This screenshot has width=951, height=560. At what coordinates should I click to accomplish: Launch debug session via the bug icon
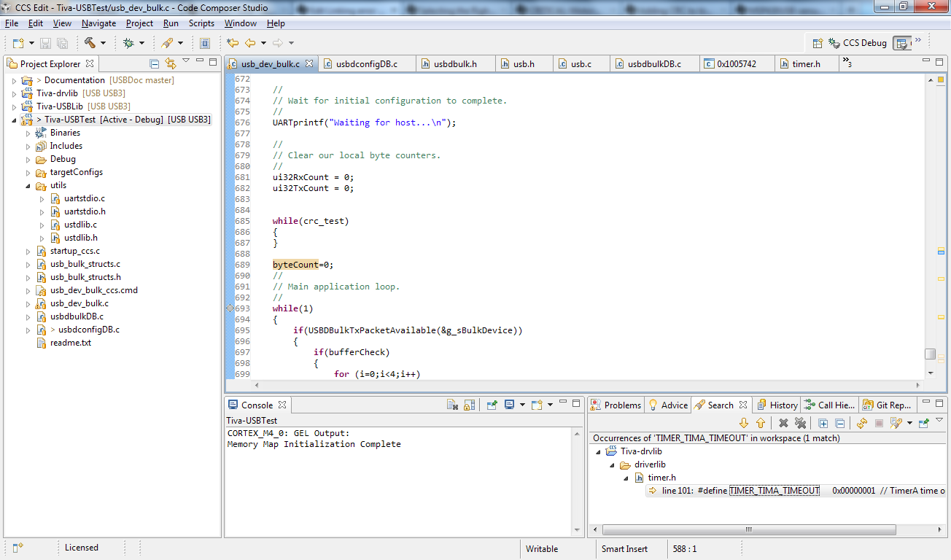[x=128, y=42]
